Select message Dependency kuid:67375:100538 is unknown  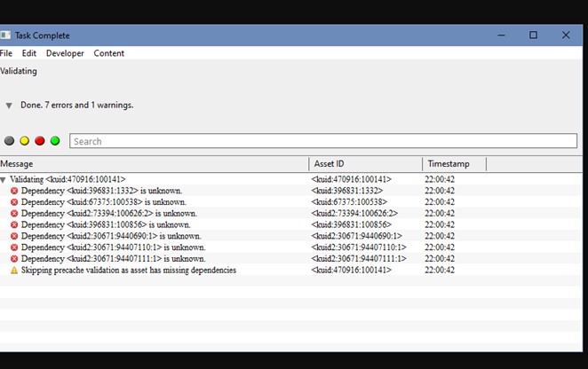[104, 202]
